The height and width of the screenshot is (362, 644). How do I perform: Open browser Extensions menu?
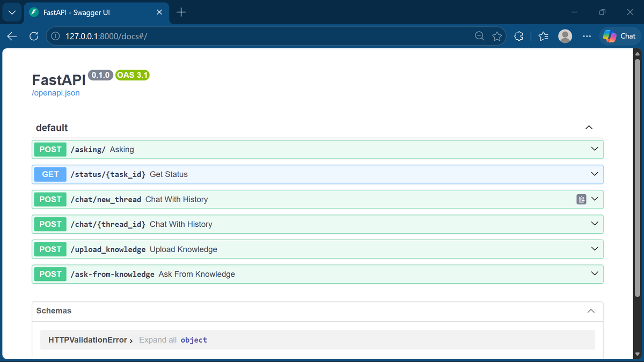518,36
